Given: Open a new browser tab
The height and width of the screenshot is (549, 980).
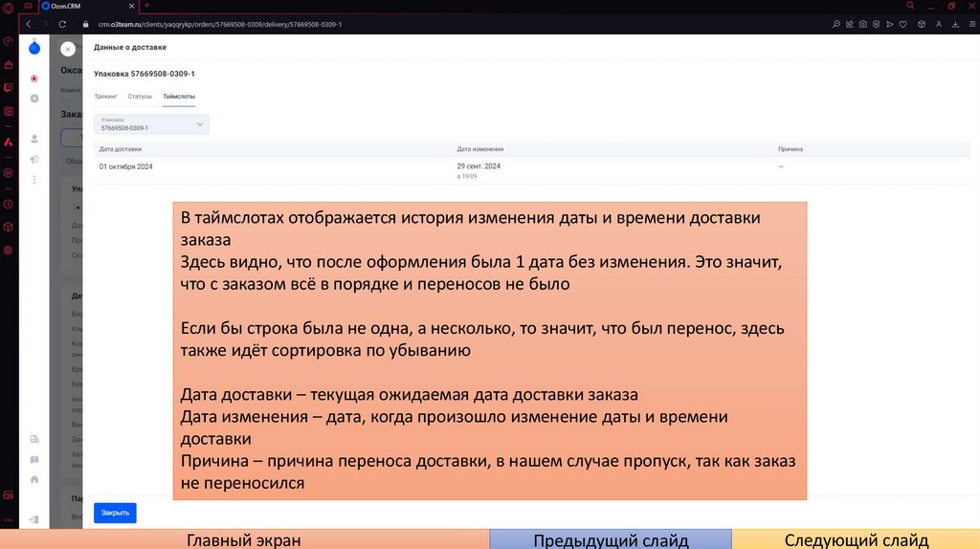Looking at the screenshot, I should click(x=146, y=6).
